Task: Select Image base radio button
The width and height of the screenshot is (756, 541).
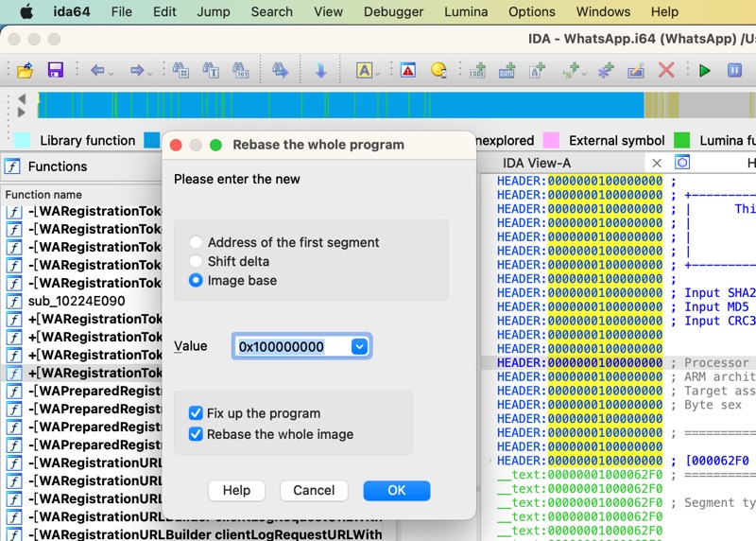Action: pyautogui.click(x=196, y=280)
